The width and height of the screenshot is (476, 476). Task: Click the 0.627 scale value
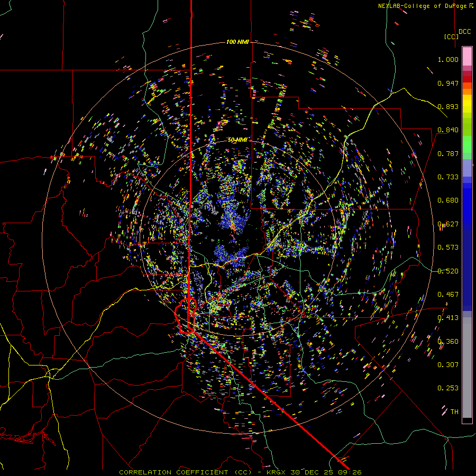pyautogui.click(x=448, y=224)
